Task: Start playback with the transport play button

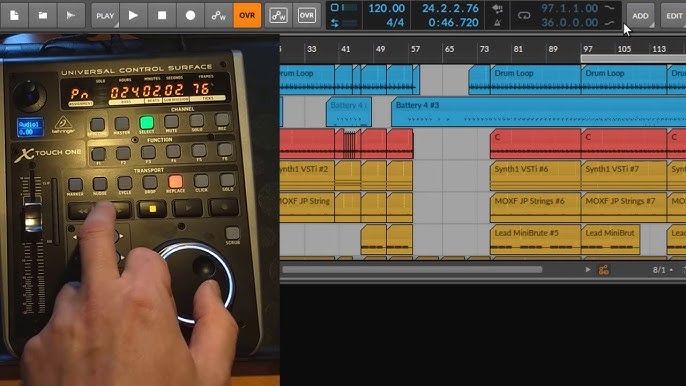Action: click(133, 15)
